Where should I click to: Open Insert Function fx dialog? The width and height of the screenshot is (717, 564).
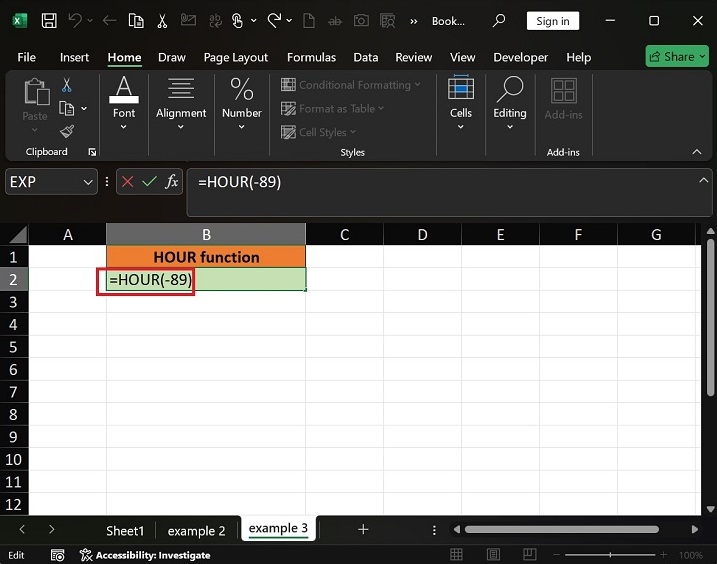click(172, 182)
